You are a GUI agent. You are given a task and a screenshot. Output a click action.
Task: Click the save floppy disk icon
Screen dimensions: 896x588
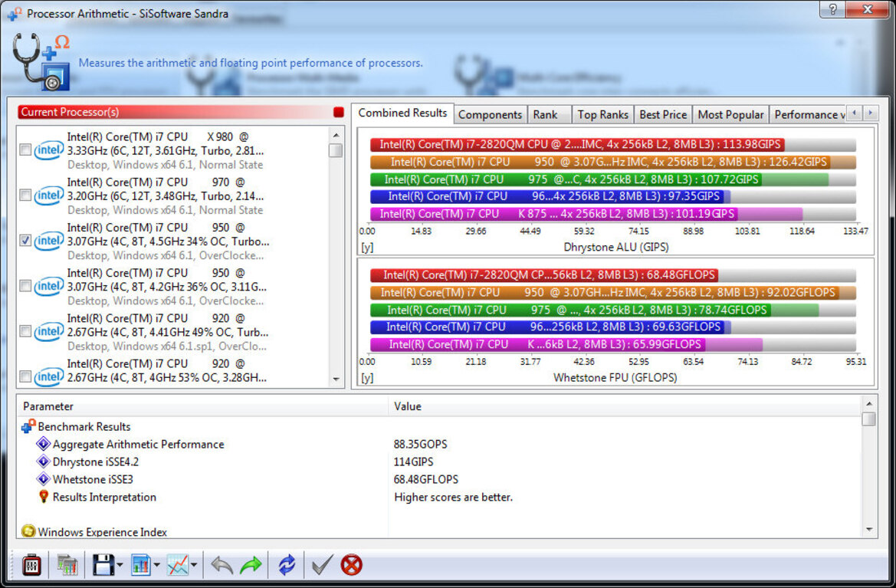coord(103,565)
